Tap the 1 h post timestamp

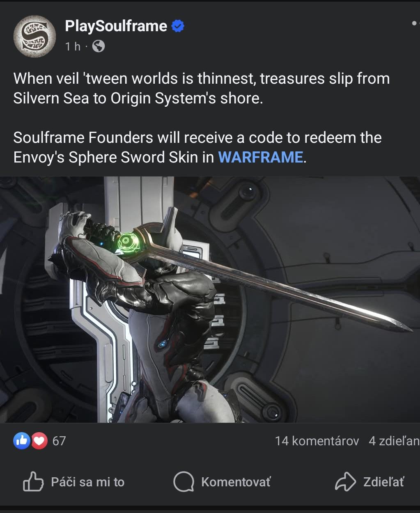pos(73,46)
